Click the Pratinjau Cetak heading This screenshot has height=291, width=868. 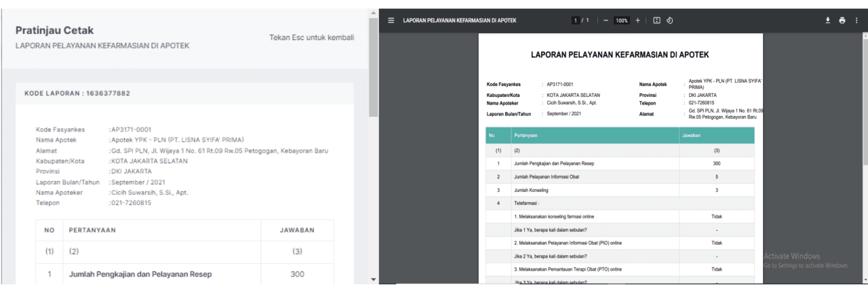(x=55, y=31)
